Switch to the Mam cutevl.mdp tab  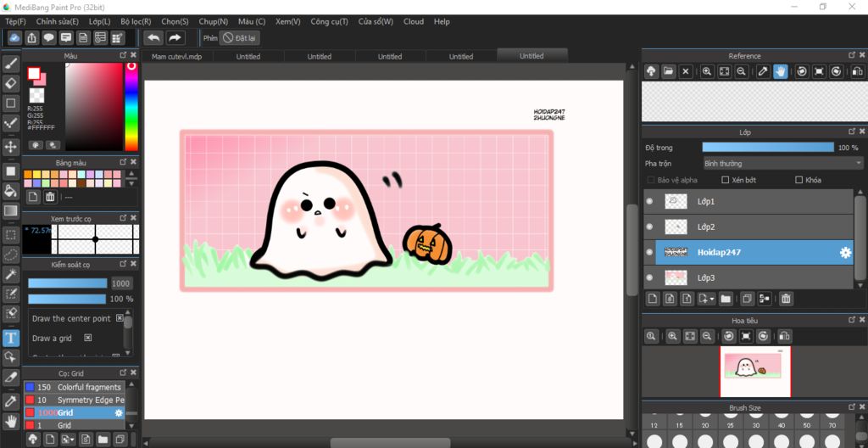click(x=177, y=57)
